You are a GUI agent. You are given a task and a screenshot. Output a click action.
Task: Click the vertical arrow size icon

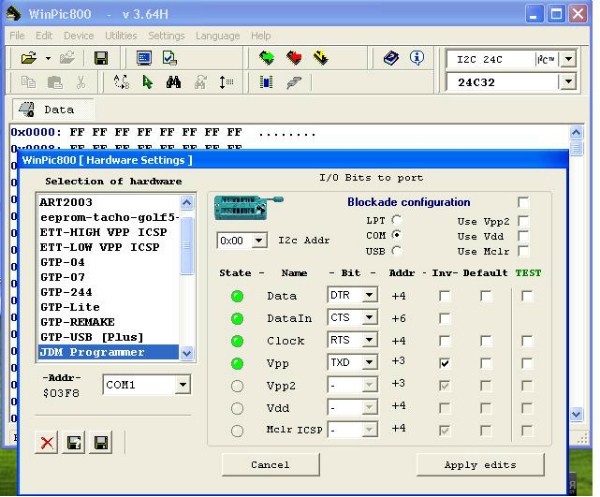coord(226,82)
